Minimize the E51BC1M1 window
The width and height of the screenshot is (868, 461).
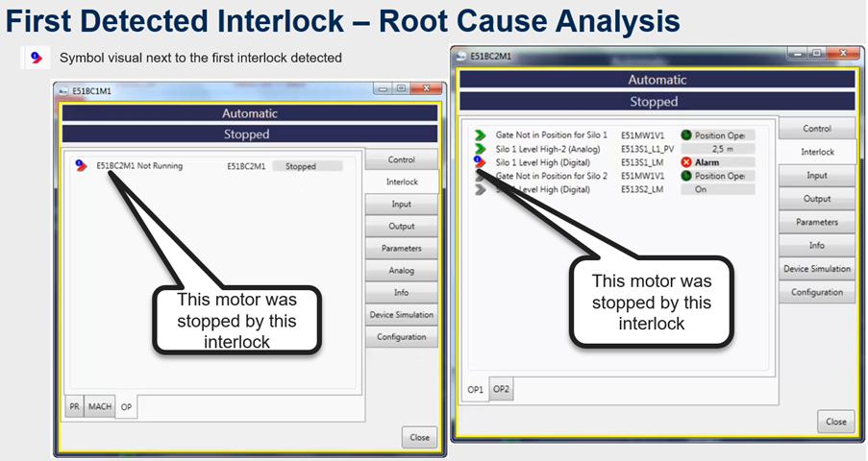pos(383,88)
